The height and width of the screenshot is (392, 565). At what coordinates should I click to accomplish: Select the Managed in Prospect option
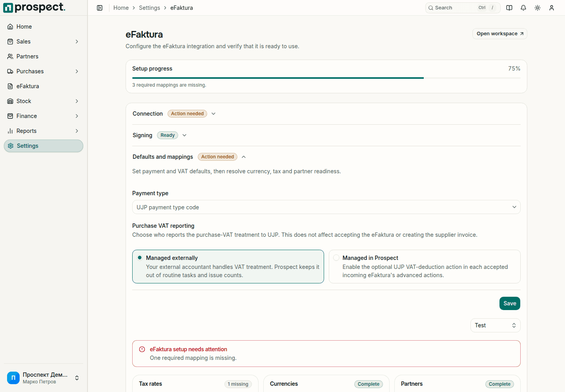(425, 267)
